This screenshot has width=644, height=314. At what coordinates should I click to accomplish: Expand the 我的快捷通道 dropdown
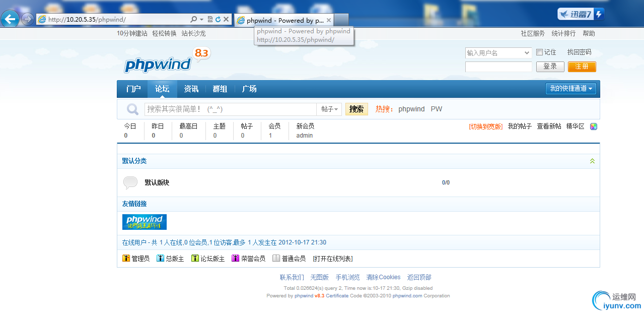tap(571, 89)
